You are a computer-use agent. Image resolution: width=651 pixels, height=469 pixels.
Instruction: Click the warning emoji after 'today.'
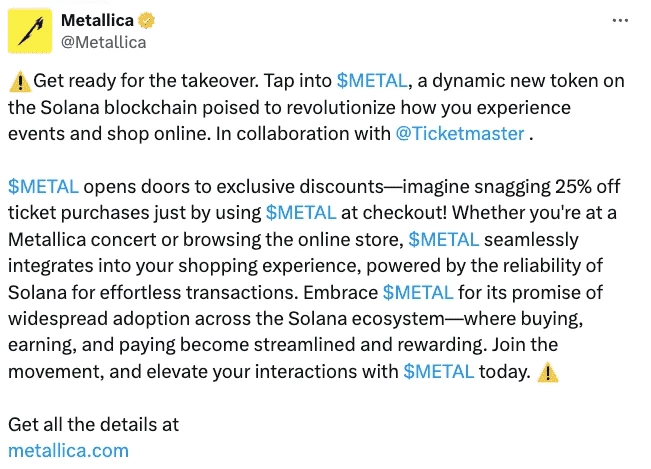(x=548, y=372)
